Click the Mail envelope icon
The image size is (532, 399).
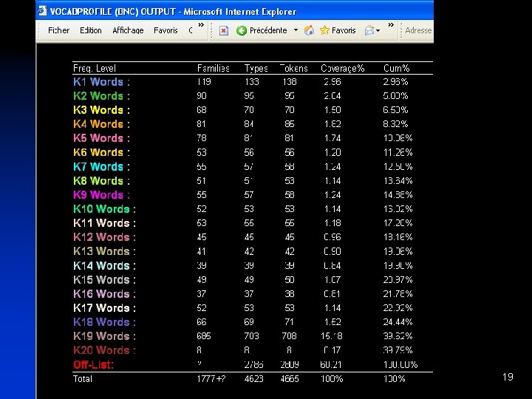tap(369, 30)
